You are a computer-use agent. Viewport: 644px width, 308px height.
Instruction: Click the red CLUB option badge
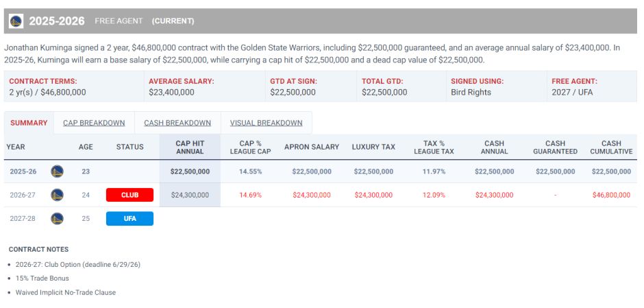tap(129, 195)
